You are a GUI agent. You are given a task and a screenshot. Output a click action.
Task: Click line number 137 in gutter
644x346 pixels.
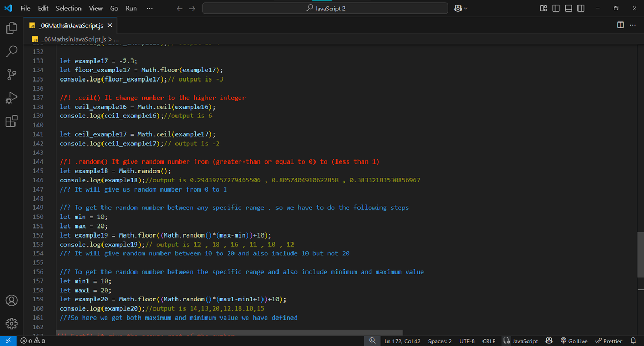[x=38, y=98]
